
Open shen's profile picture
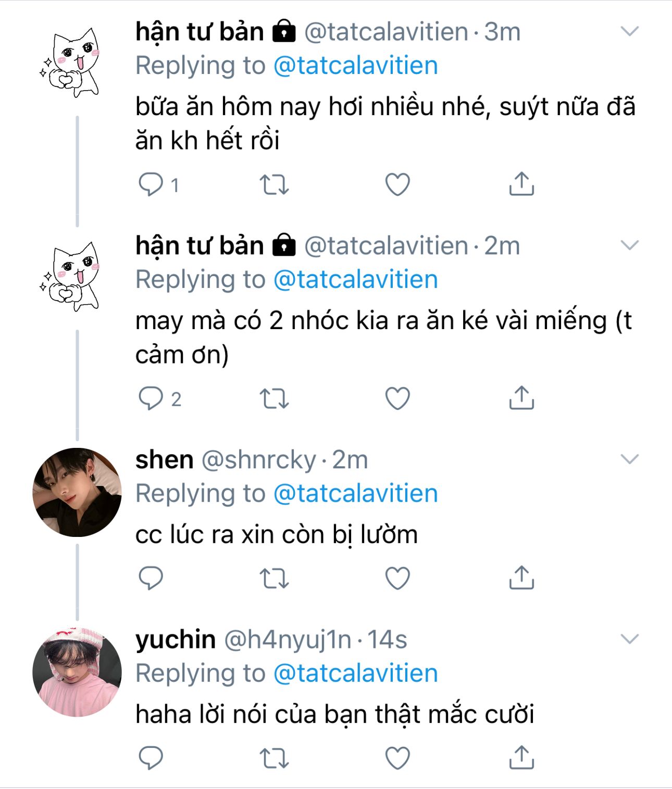(x=77, y=492)
